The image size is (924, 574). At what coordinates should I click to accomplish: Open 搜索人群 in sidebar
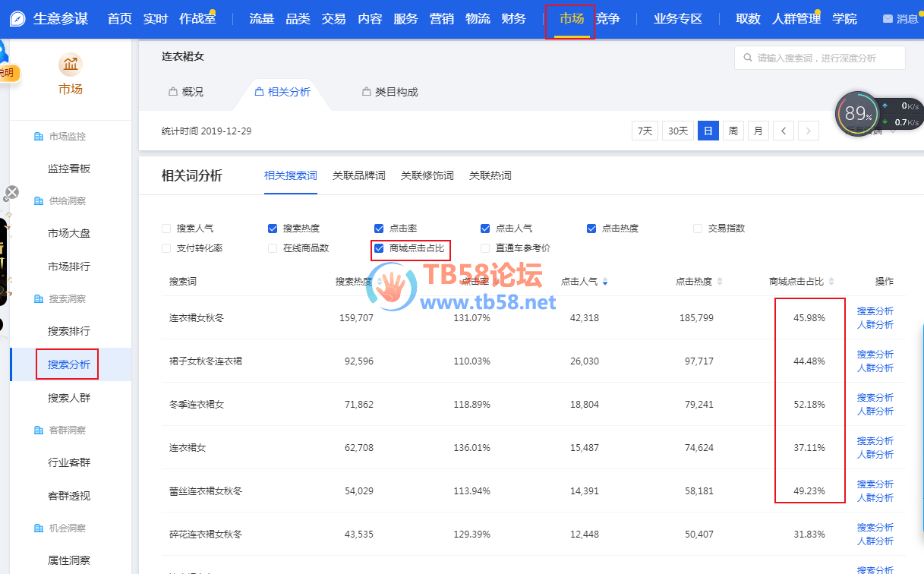[69, 399]
